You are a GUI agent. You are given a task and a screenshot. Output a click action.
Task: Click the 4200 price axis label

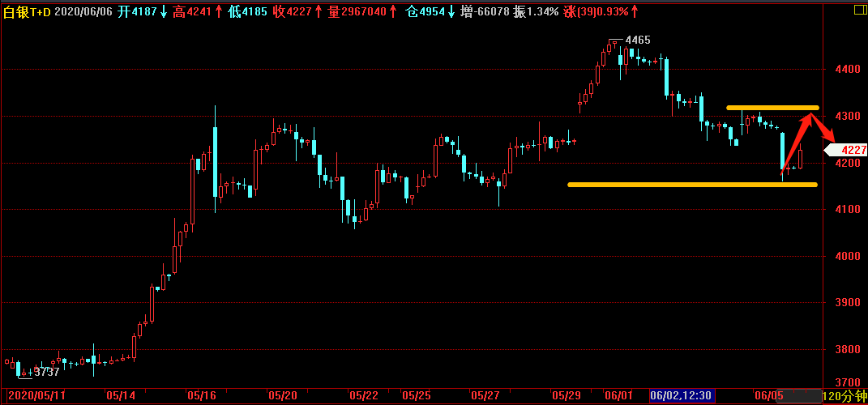[849, 164]
